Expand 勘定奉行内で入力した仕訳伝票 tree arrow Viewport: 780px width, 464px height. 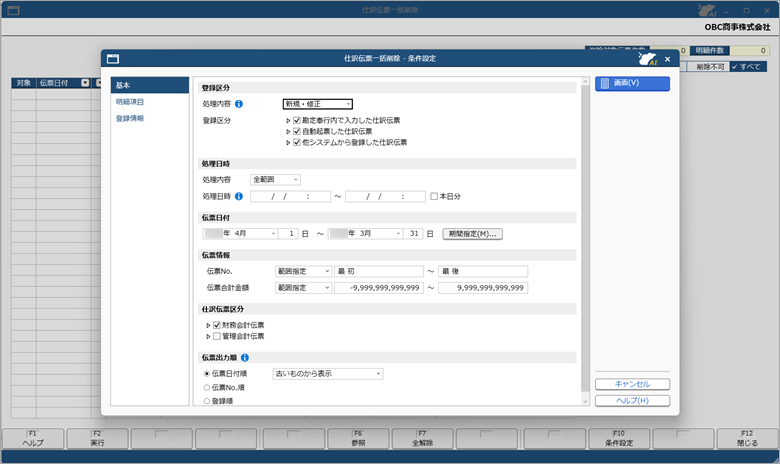tap(288, 120)
